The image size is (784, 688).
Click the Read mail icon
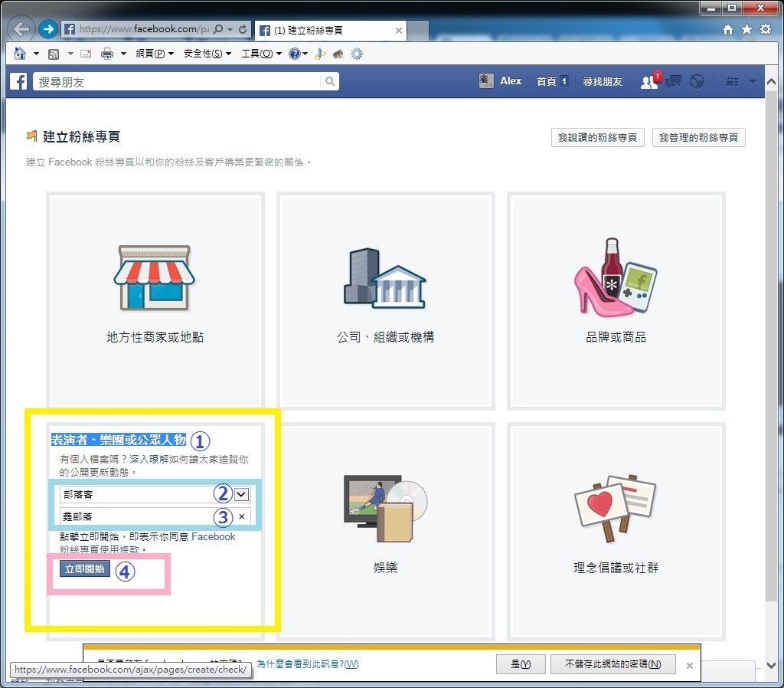[x=86, y=54]
